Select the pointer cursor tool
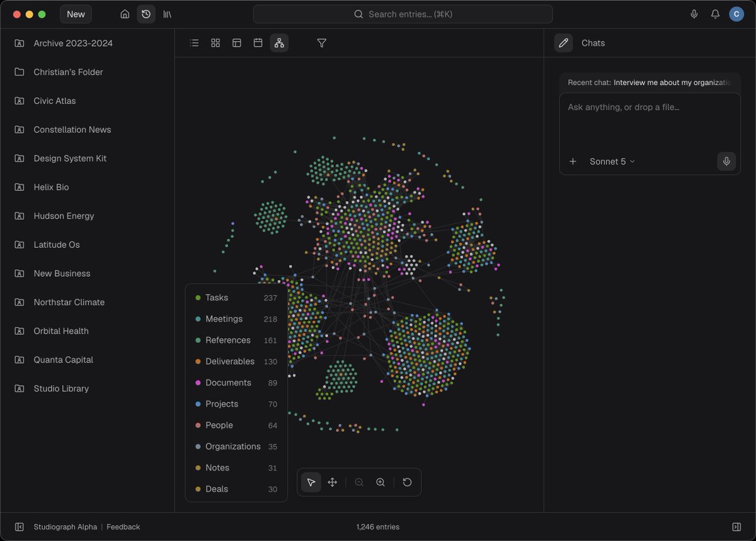This screenshot has height=541, width=756. (x=311, y=482)
